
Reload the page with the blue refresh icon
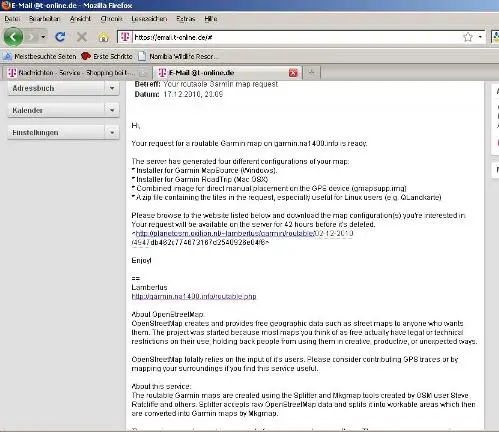click(x=60, y=37)
